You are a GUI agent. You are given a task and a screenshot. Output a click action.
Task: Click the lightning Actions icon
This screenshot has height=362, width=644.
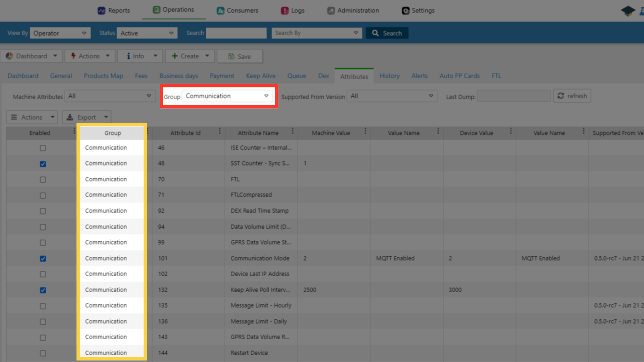tap(73, 56)
